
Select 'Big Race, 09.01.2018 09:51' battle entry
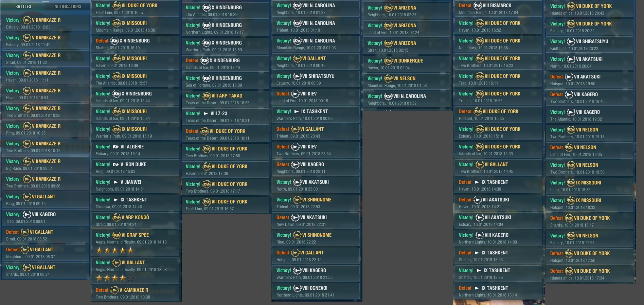[x=45, y=165]
